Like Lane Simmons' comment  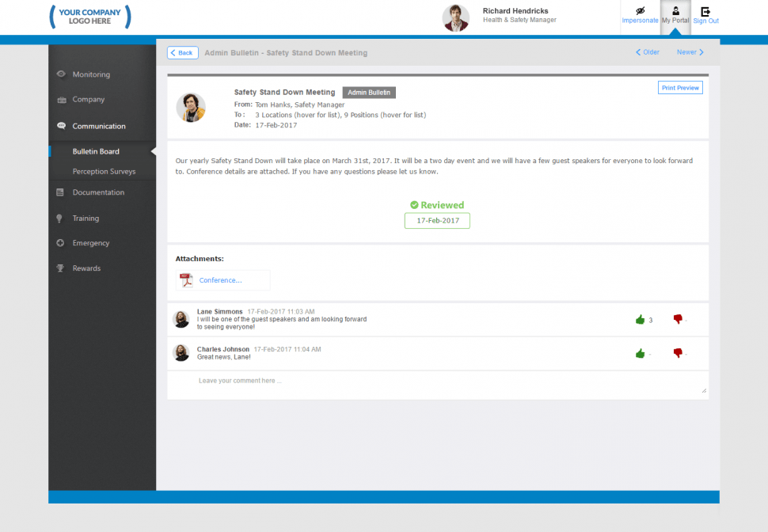(641, 320)
